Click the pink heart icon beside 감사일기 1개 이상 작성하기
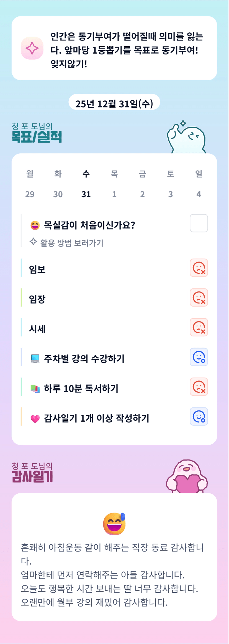Image resolution: width=229 pixels, height=644 pixels. (35, 419)
